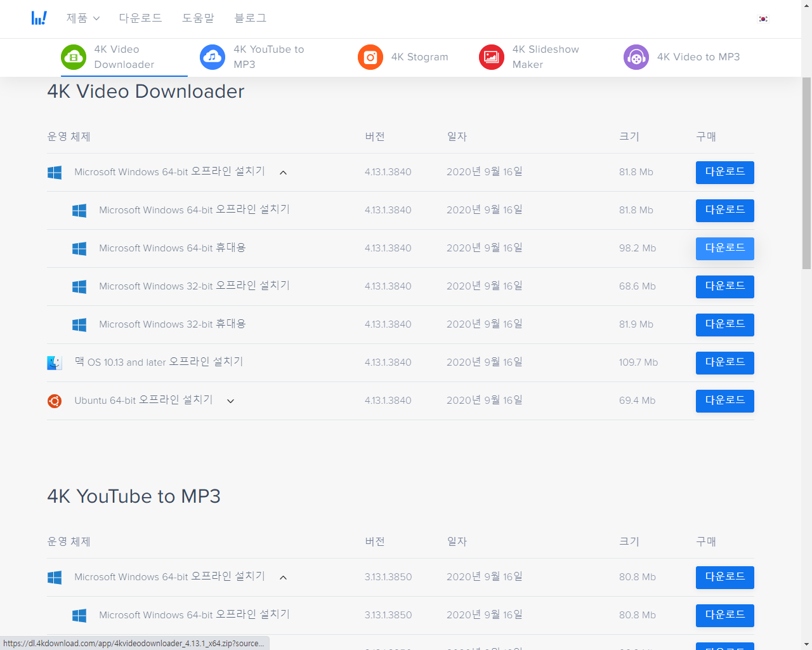The image size is (812, 650).
Task: Click the page vertical scrollbar thumb
Action: pyautogui.click(x=806, y=173)
